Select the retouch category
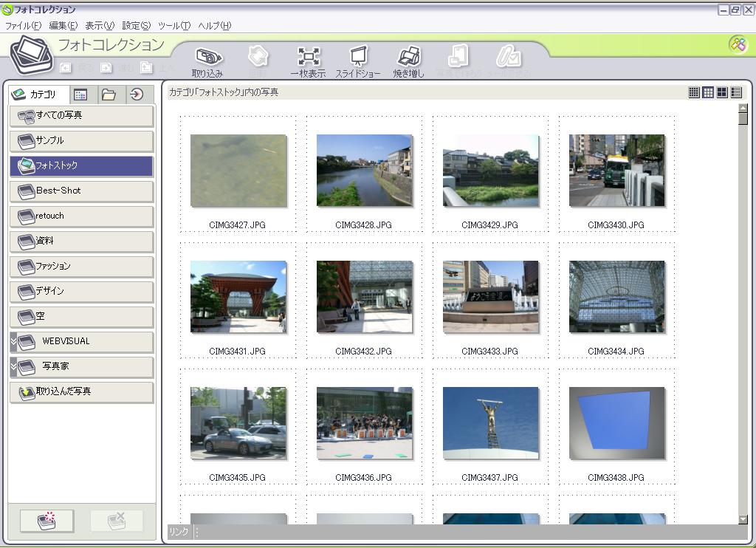Screen dimensions: 756x548 tap(81, 216)
